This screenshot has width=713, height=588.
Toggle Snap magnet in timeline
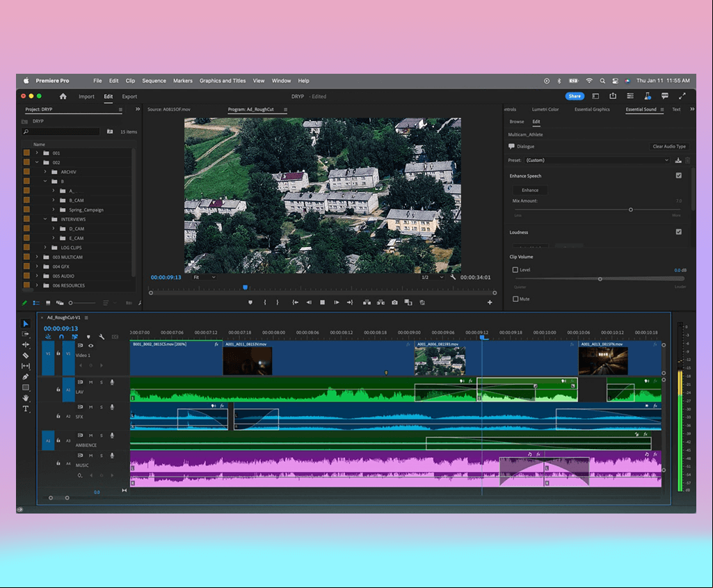pos(61,337)
